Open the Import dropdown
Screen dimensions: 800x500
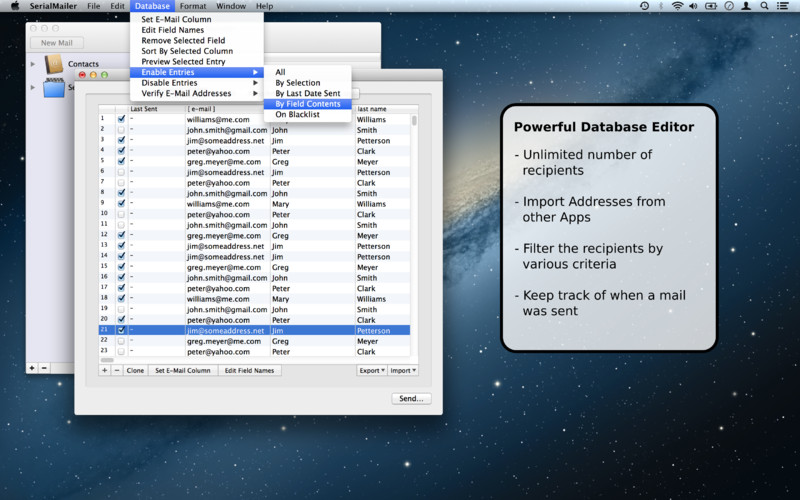[x=403, y=370]
